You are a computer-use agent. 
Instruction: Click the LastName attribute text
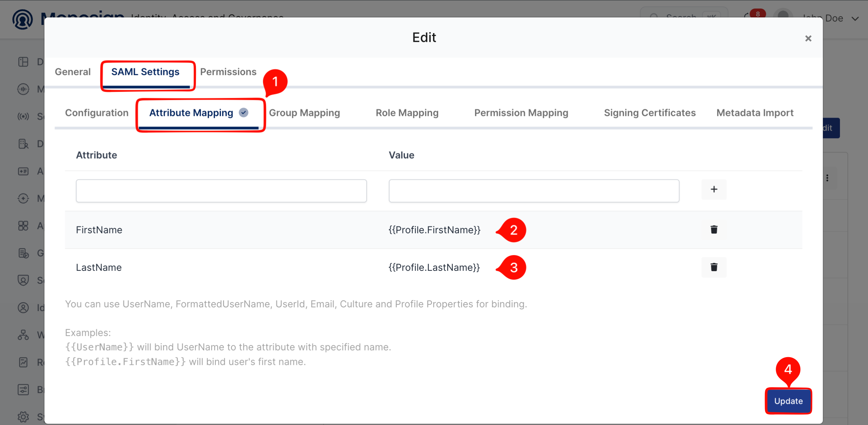pos(99,267)
